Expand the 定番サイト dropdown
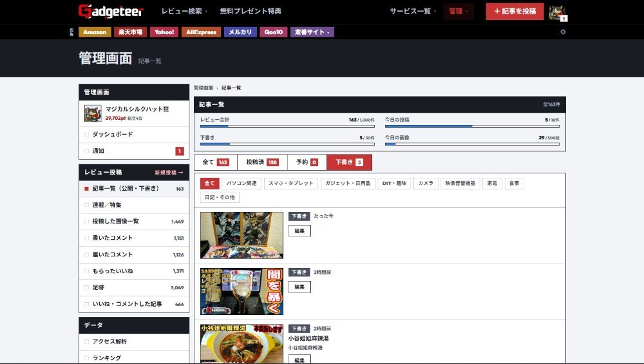The image size is (644, 364). click(x=312, y=32)
